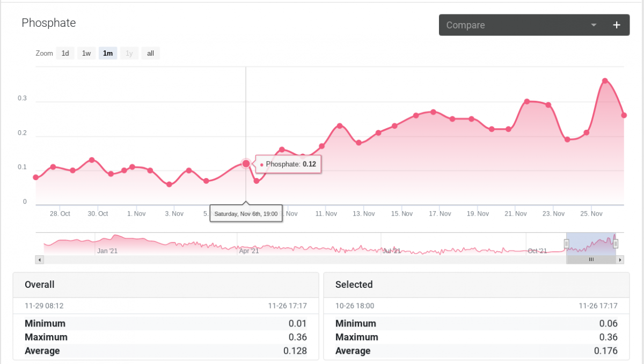This screenshot has height=364, width=644.
Task: Open the Compare dropdown arrow
Action: (594, 25)
